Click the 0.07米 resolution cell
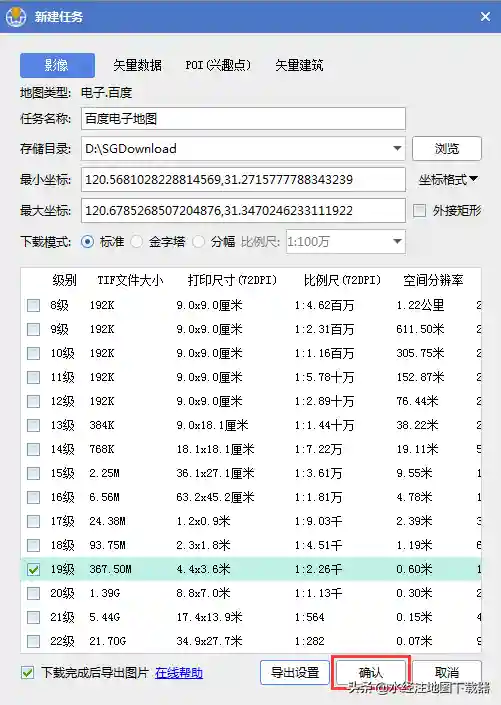The height and width of the screenshot is (705, 501). (x=414, y=641)
